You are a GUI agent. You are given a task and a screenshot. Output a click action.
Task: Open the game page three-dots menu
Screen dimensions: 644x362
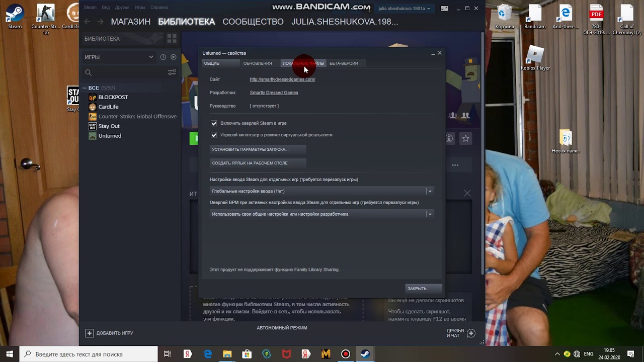[455, 165]
